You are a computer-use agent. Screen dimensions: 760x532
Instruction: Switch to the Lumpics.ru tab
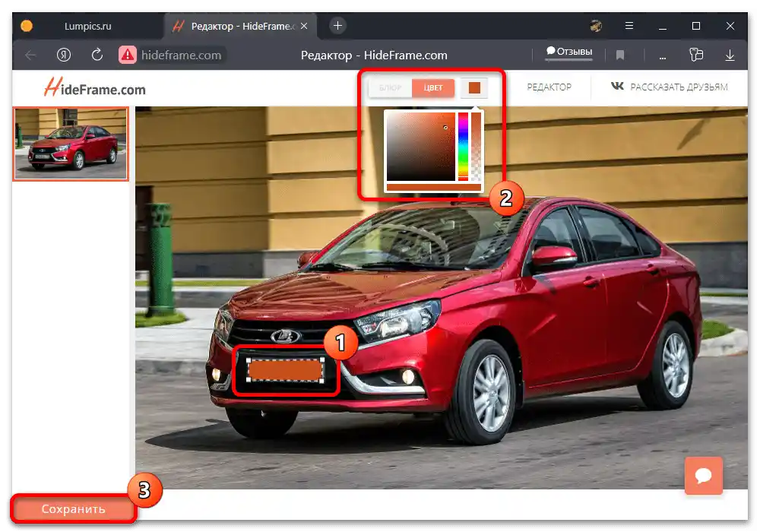coord(87,26)
